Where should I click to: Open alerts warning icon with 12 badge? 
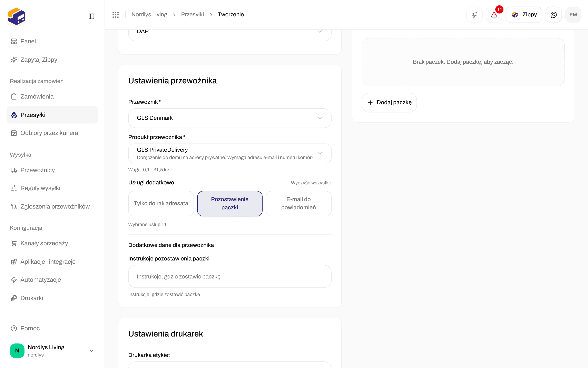[x=494, y=15]
